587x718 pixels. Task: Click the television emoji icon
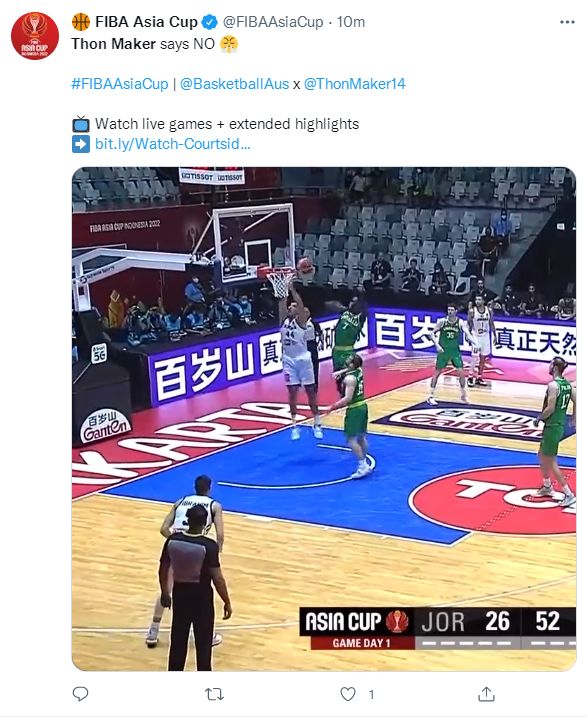(81, 124)
